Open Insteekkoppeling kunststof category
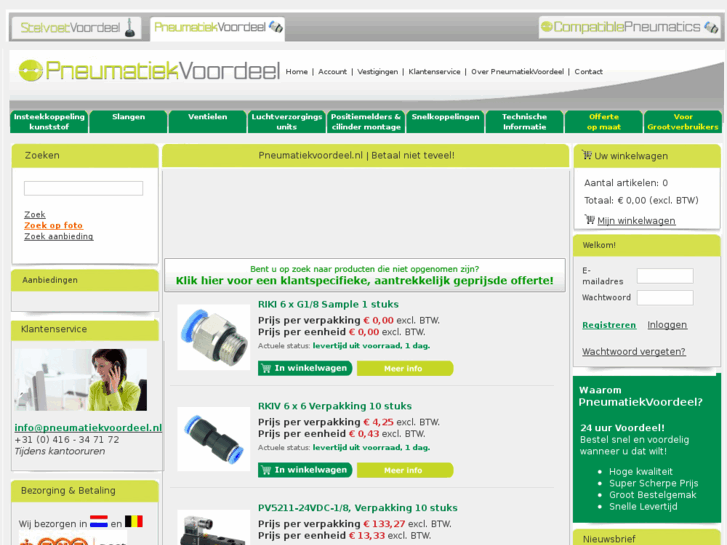 click(49, 122)
